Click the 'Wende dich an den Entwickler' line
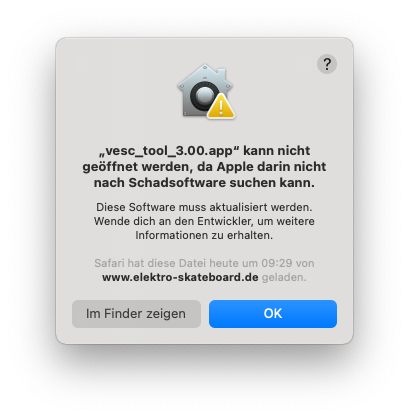 (204, 221)
